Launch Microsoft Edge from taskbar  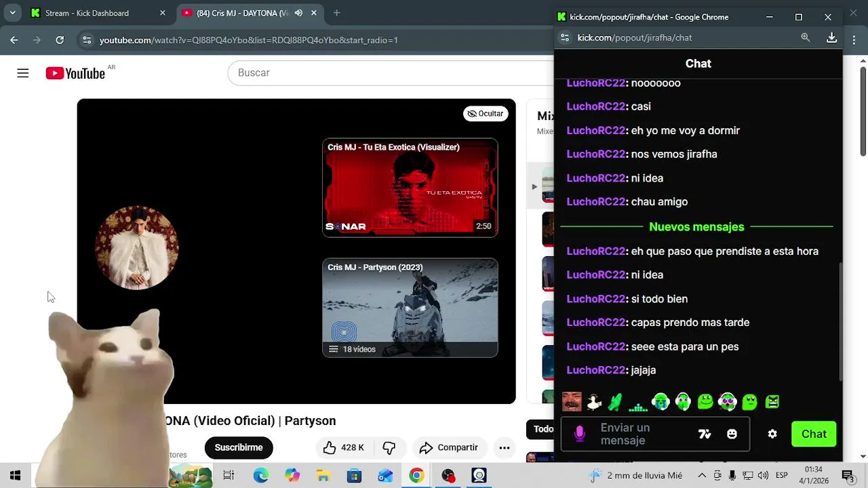pyautogui.click(x=261, y=476)
